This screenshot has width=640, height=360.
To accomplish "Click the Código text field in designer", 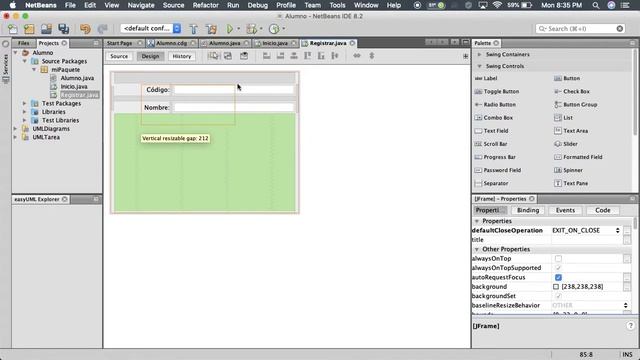I will tap(233, 89).
